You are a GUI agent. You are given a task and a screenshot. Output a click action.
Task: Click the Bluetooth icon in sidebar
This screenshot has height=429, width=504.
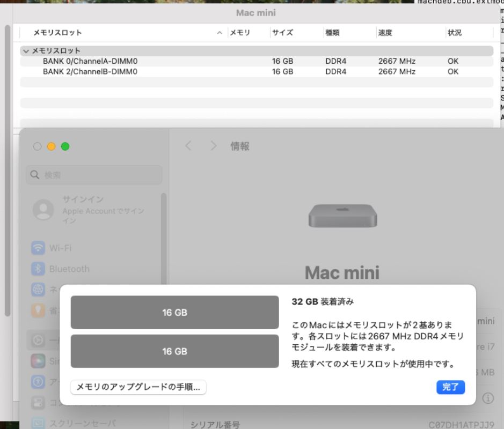click(x=38, y=269)
